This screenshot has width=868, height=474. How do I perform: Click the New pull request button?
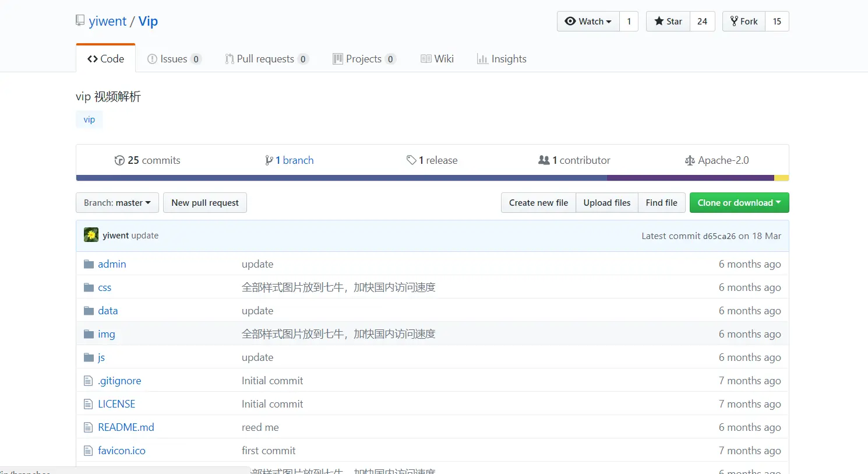click(205, 203)
